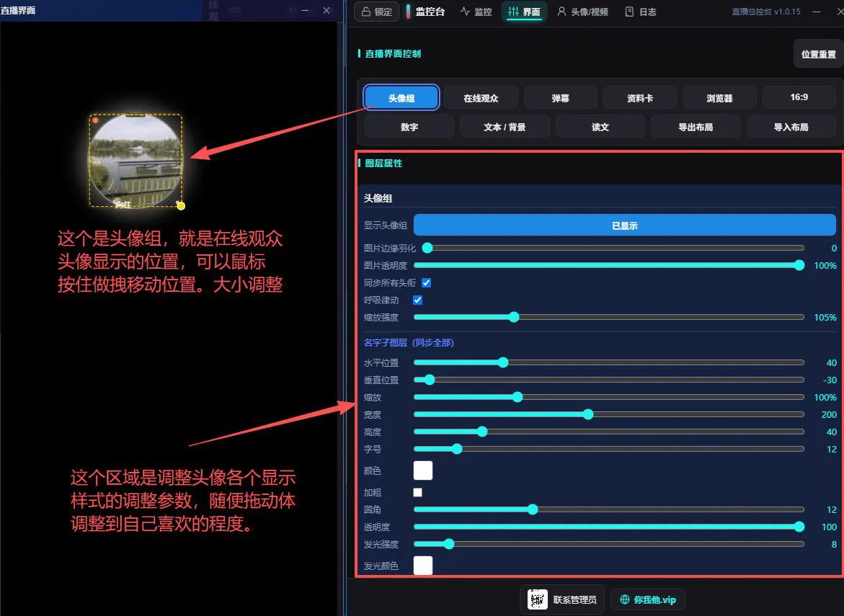Click the yellow handle on the avatar frame
The width and height of the screenshot is (844, 616).
tap(181, 205)
